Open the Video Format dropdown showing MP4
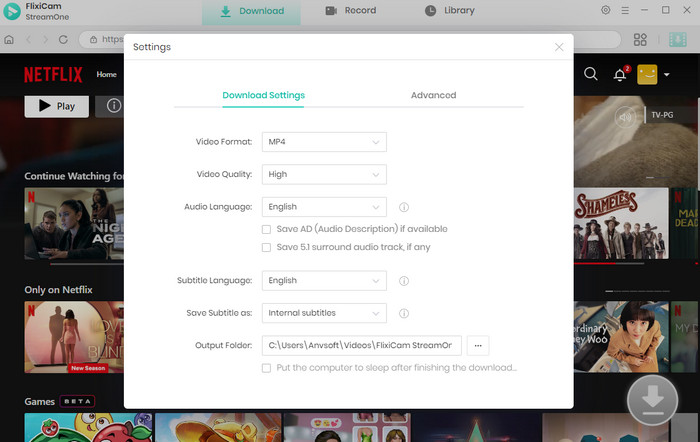The height and width of the screenshot is (442, 700). click(324, 142)
